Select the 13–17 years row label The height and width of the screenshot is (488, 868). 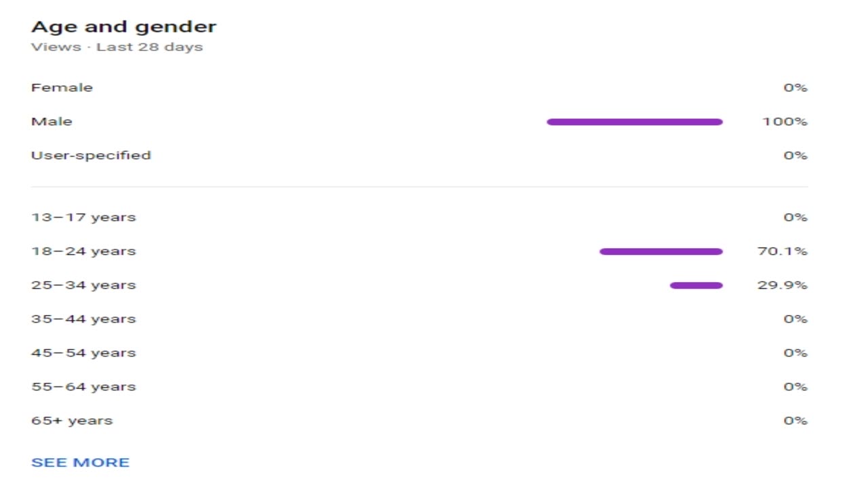point(83,218)
